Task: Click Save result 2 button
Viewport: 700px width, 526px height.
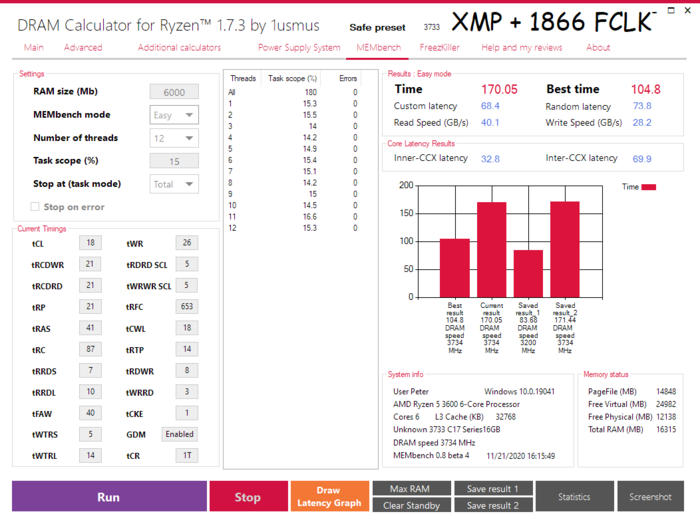Action: pos(493,505)
